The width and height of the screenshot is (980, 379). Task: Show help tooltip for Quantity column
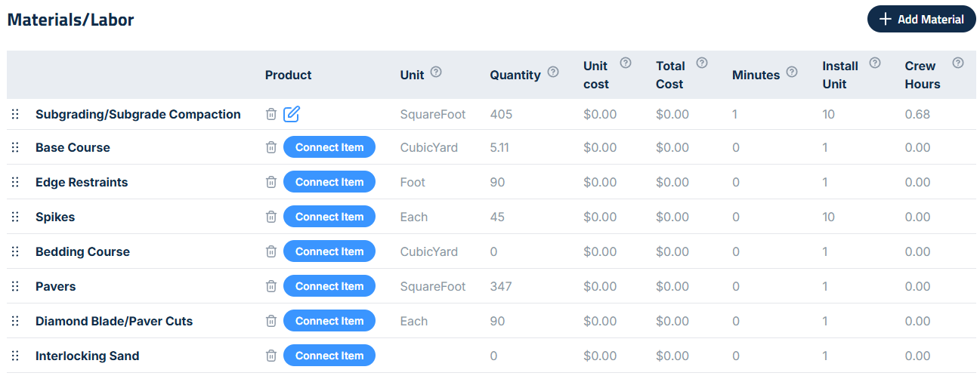pyautogui.click(x=553, y=72)
